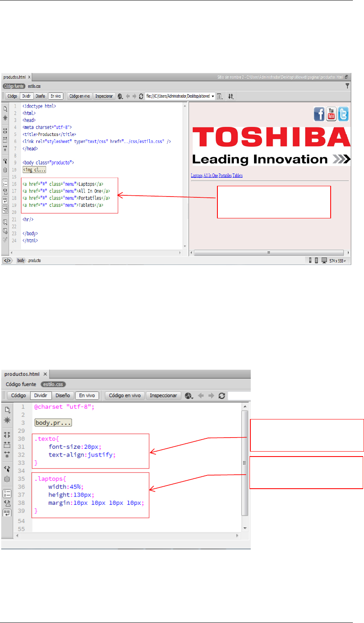
Task: Select estilo.css pill in lower window
Action: pos(53,384)
